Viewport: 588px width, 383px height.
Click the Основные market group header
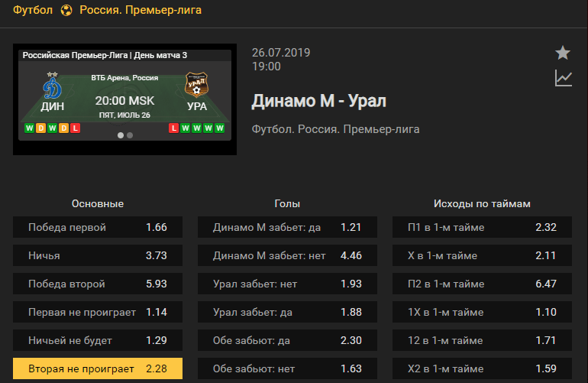[98, 203]
